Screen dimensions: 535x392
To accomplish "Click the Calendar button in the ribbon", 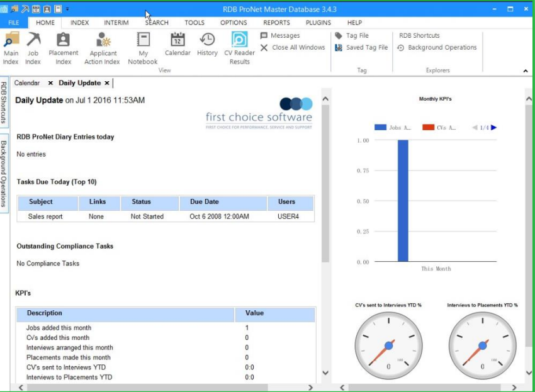I will 177,44.
